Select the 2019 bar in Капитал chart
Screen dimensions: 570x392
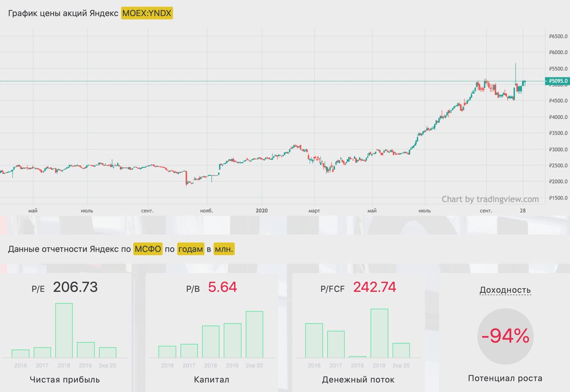232,340
